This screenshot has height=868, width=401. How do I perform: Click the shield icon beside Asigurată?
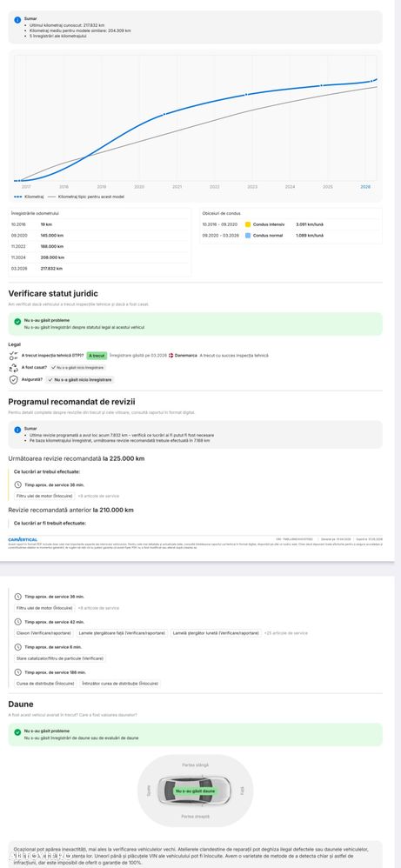14,380
